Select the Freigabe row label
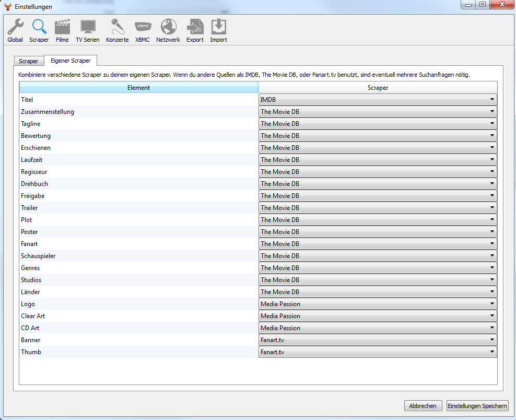The width and height of the screenshot is (516, 420). coord(32,196)
